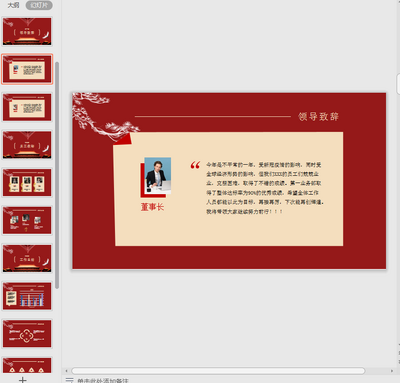Click the speech paragraph text box
This screenshot has width=400, height=383.
pyautogui.click(x=265, y=188)
